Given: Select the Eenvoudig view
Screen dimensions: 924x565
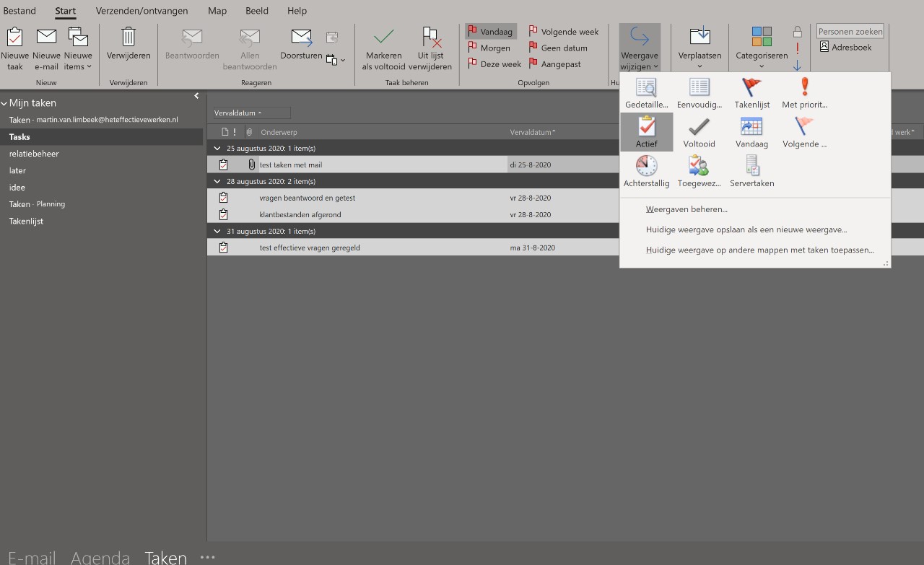Looking at the screenshot, I should tap(699, 93).
